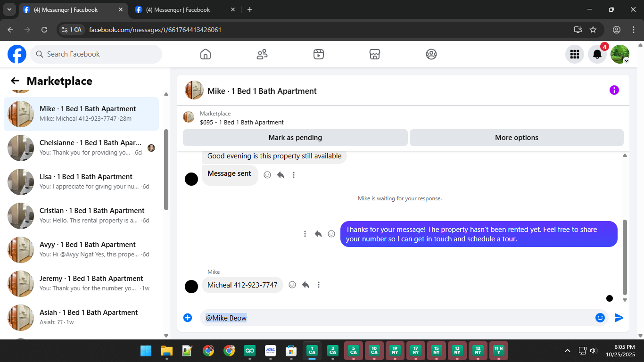This screenshot has height=362, width=644.
Task: Open more options for the blue sent message
Action: click(x=305, y=234)
